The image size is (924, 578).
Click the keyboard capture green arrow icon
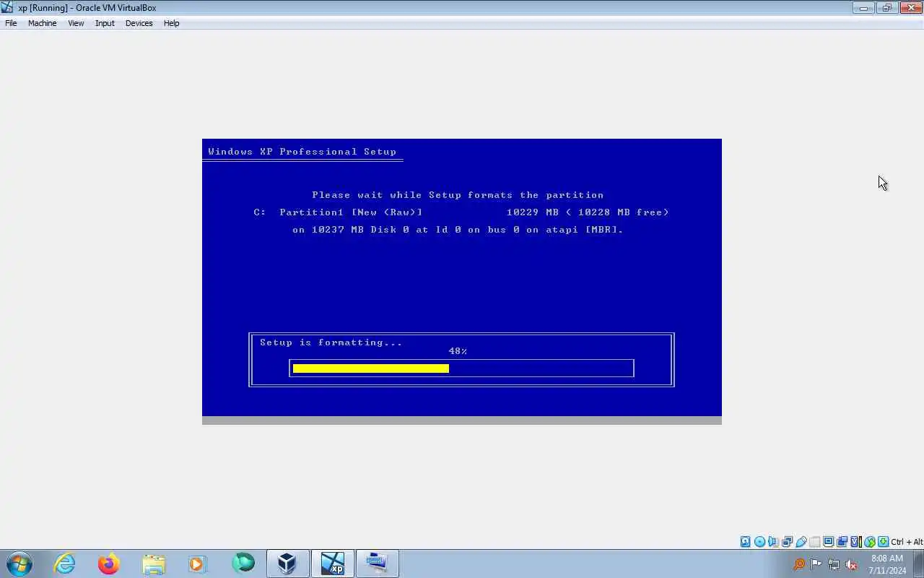(x=883, y=542)
